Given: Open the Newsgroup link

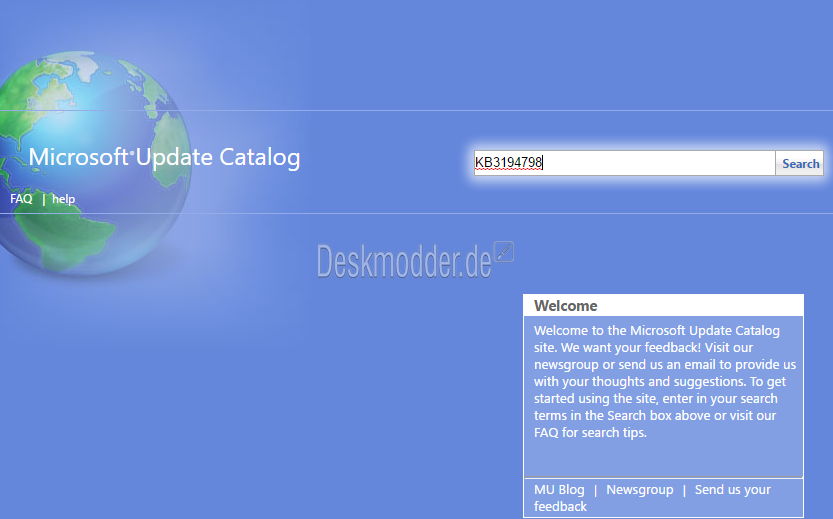Looking at the screenshot, I should point(640,490).
